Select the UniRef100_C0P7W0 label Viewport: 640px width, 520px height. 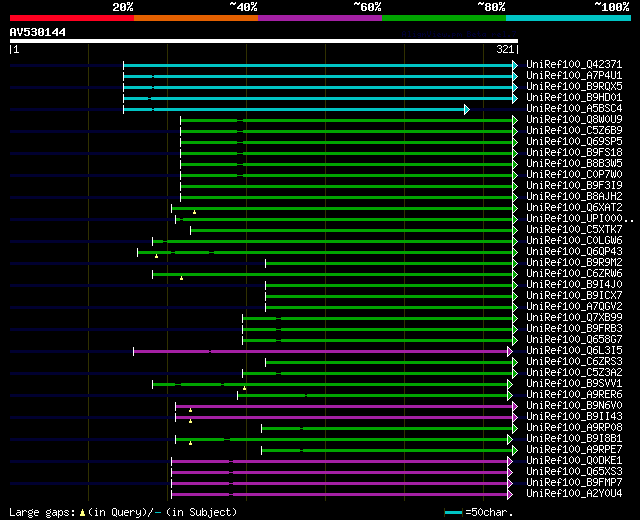(574, 175)
